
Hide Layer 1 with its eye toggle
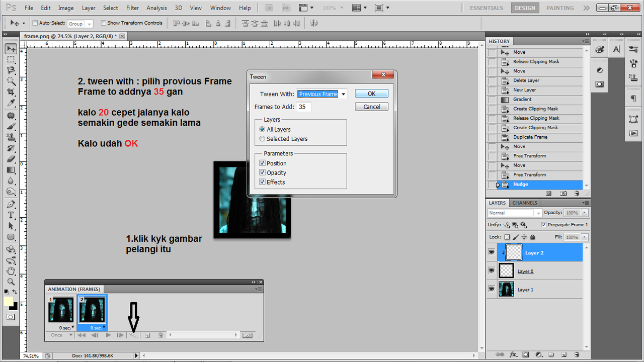pyautogui.click(x=492, y=289)
